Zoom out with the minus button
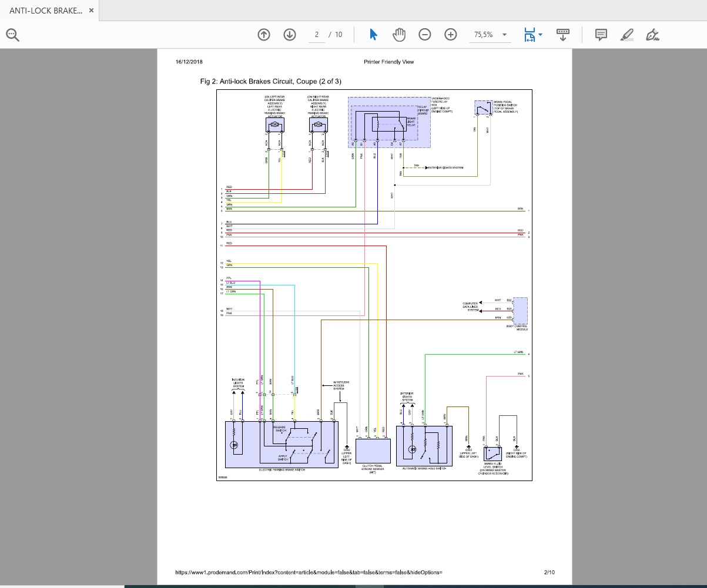Screen dimensions: 707x588 424,35
